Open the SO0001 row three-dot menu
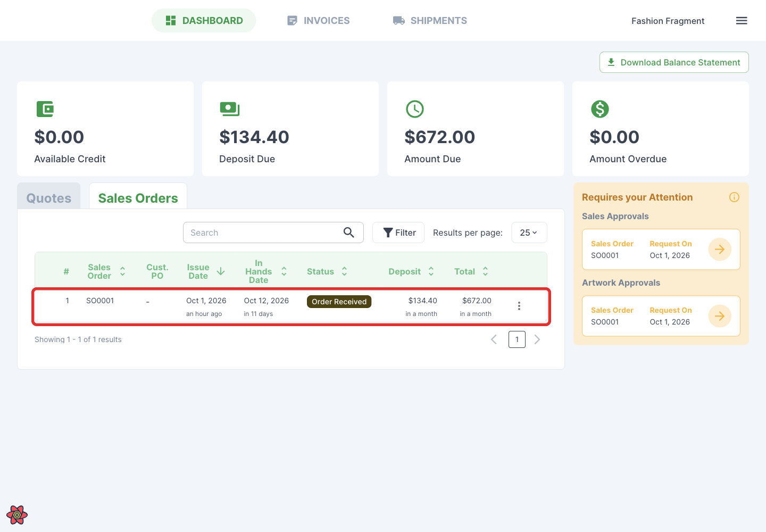The width and height of the screenshot is (766, 532). pyautogui.click(x=519, y=306)
